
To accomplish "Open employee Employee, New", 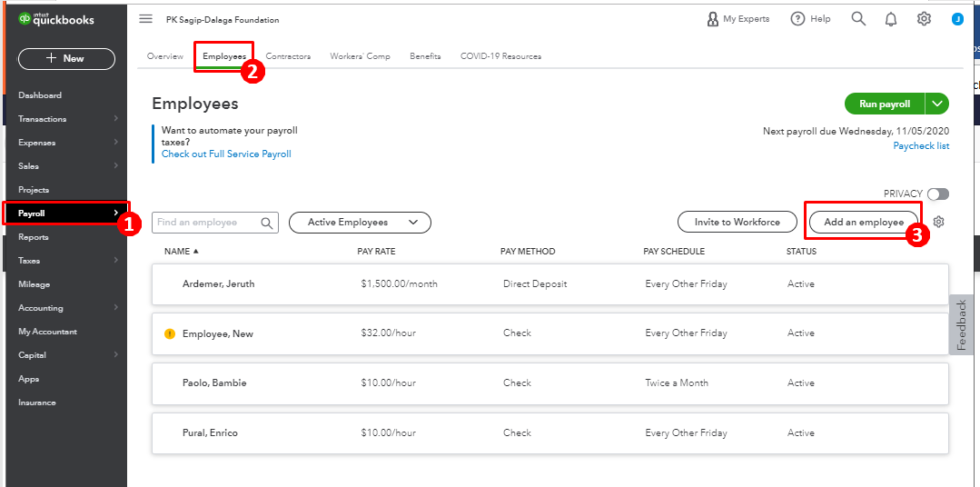I will point(217,333).
